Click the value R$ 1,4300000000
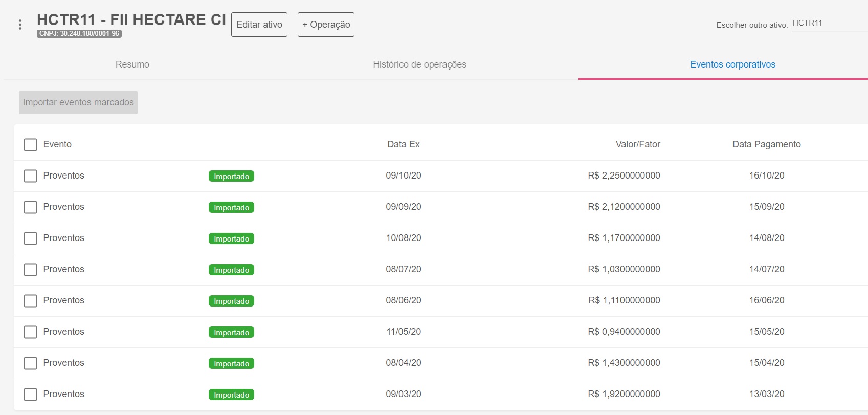This screenshot has height=415, width=868. point(624,363)
